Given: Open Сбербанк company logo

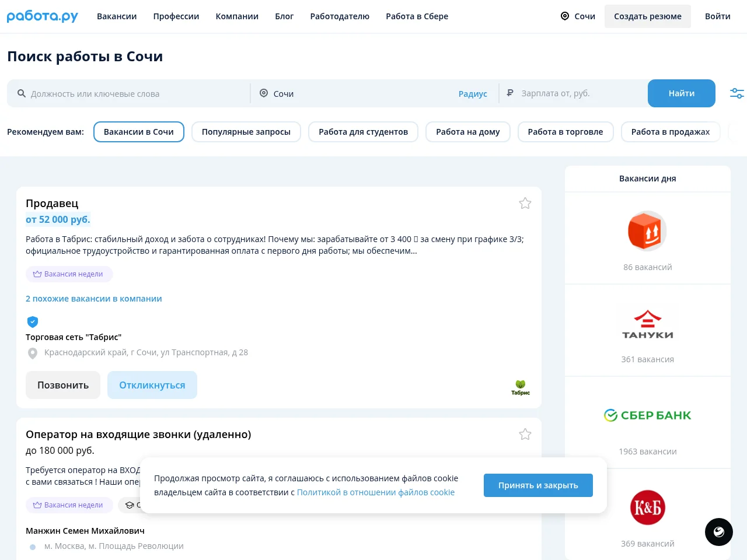Looking at the screenshot, I should click(x=648, y=415).
